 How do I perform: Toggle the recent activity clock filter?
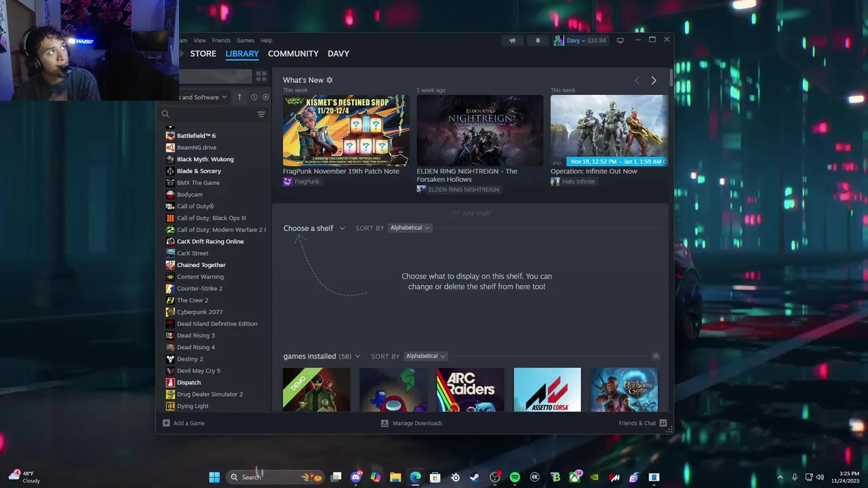click(x=254, y=97)
